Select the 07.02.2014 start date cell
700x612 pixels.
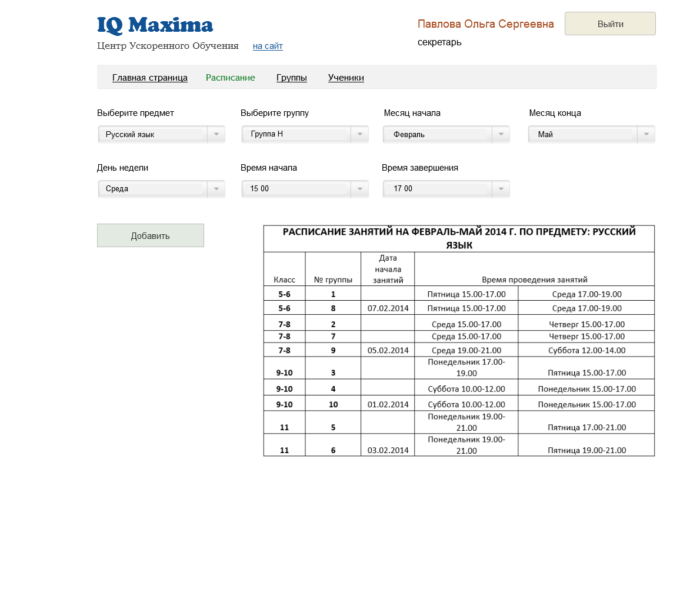click(x=388, y=308)
